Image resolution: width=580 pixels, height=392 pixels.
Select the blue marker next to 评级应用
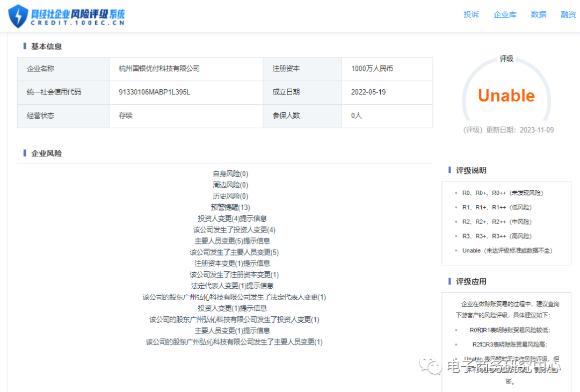pos(448,281)
